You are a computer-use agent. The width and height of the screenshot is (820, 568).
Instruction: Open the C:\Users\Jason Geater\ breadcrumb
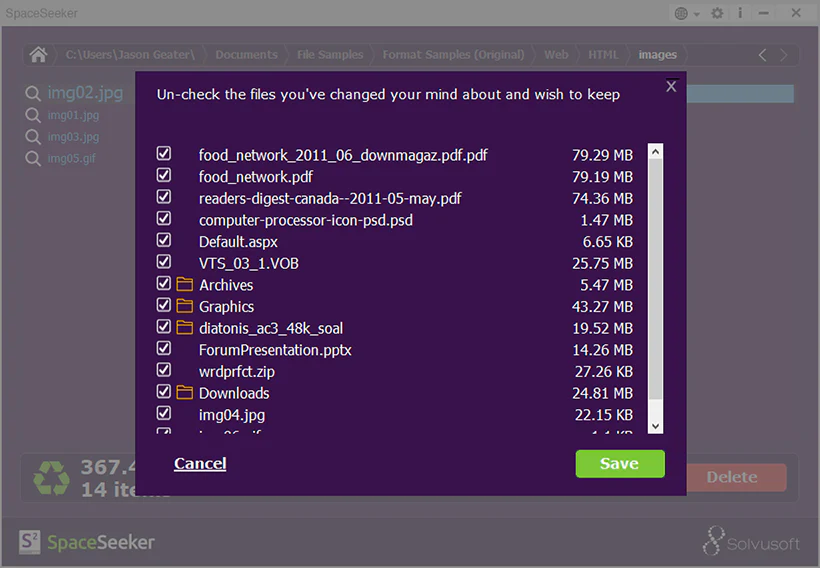(130, 54)
